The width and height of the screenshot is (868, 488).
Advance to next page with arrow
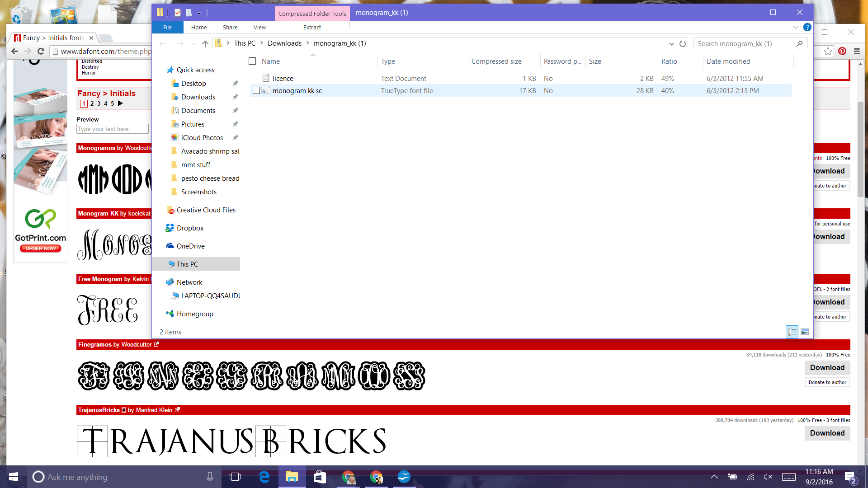120,103
